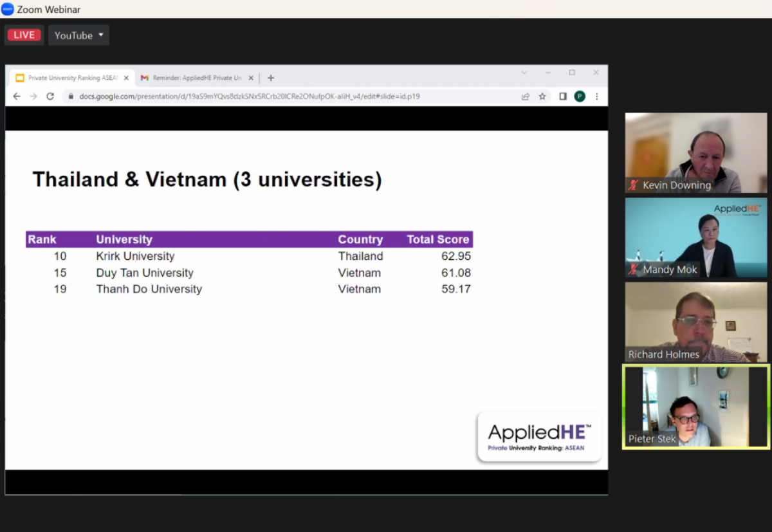This screenshot has width=772, height=532.
Task: Open the YouTube streaming dropdown
Action: (78, 35)
